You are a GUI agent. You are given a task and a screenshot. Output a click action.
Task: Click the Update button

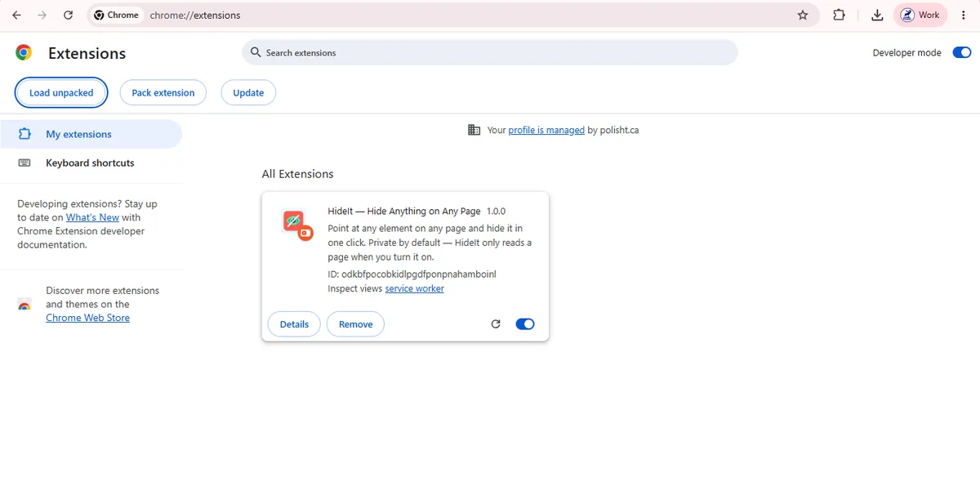coord(248,92)
